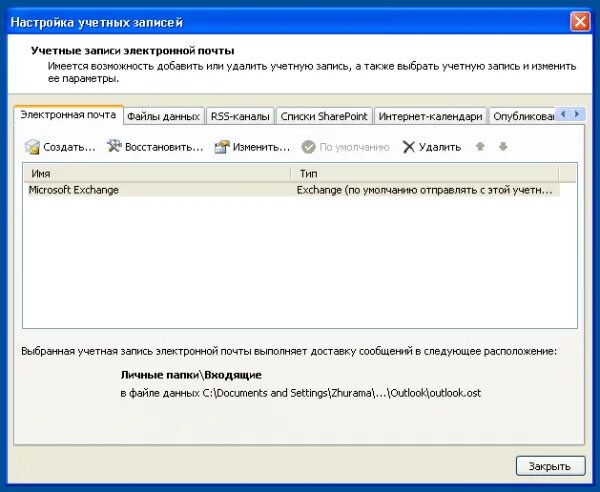
Task: Click the outlook.ost data file path
Action: coord(341,393)
